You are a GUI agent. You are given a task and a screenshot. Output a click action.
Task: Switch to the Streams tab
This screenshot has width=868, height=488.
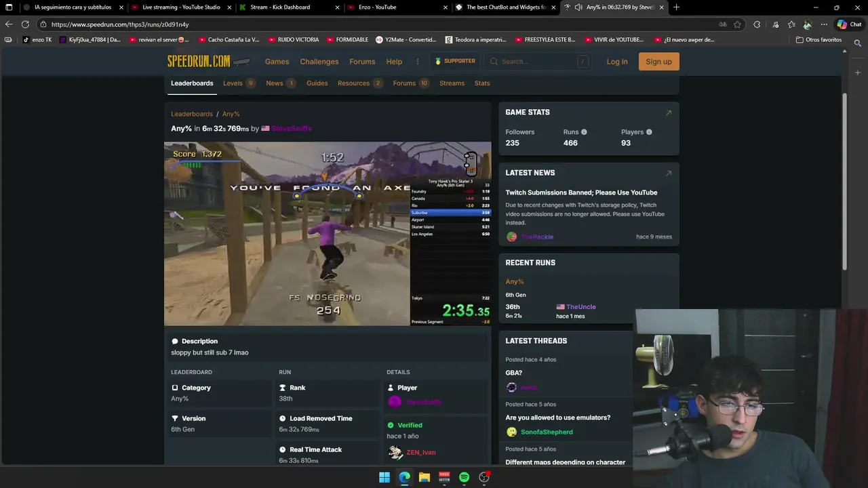[x=452, y=83]
